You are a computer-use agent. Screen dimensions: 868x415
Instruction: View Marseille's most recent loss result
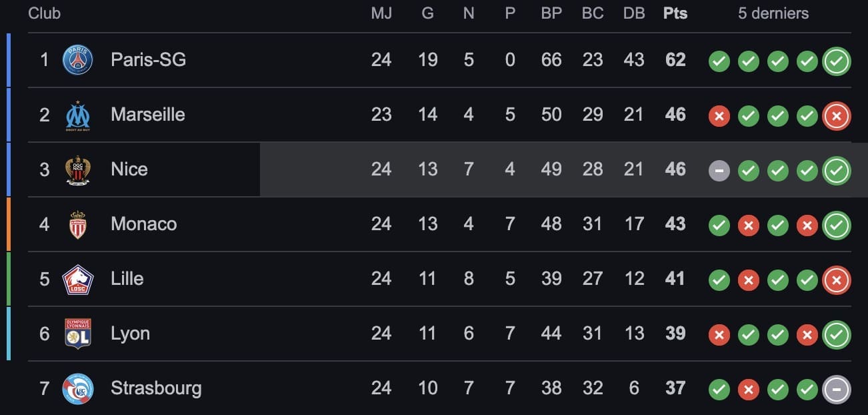(x=837, y=116)
